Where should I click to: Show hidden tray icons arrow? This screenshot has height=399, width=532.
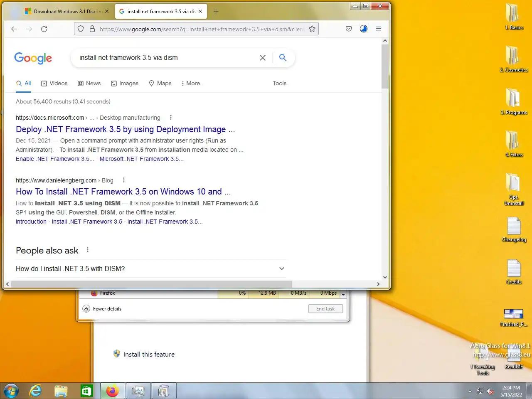[470, 391]
